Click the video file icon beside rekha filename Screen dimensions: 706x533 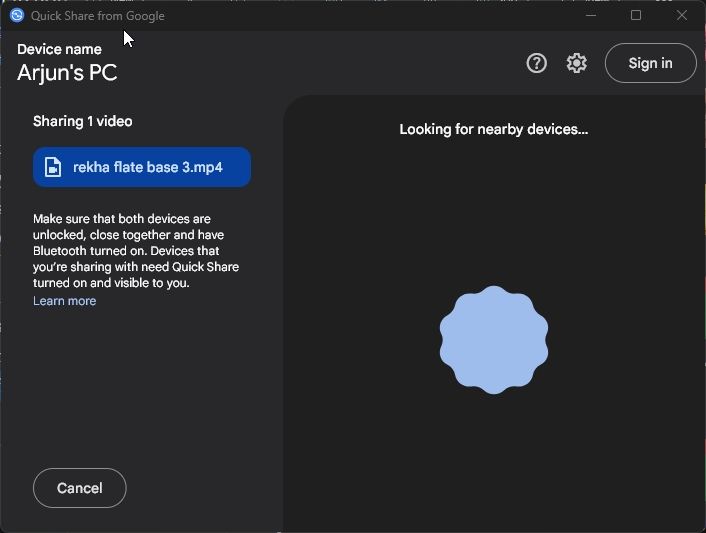click(x=53, y=167)
